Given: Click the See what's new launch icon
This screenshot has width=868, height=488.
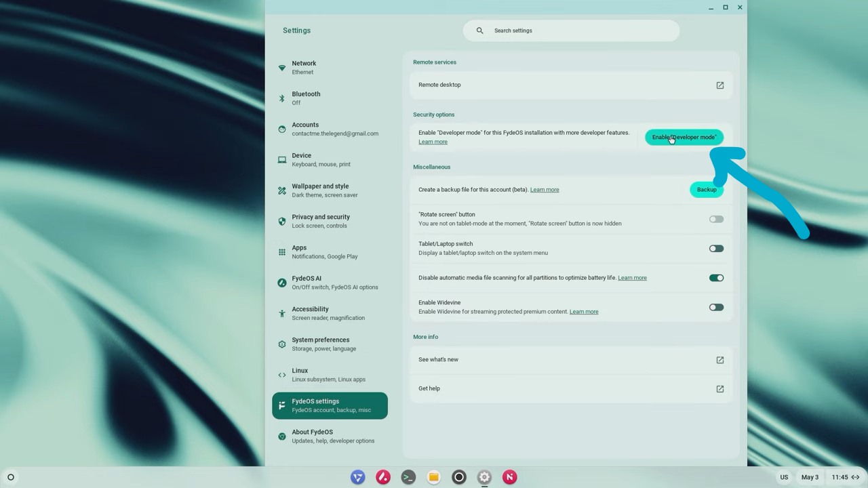Looking at the screenshot, I should click(719, 360).
